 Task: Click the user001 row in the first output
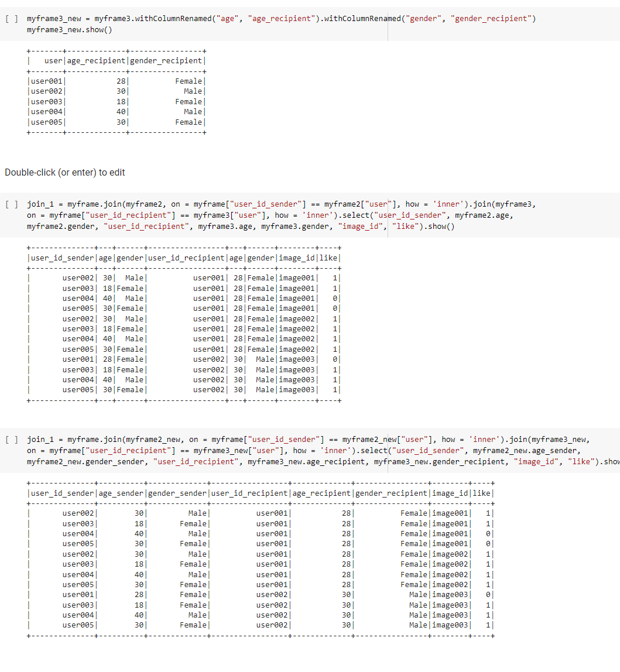coord(117,81)
